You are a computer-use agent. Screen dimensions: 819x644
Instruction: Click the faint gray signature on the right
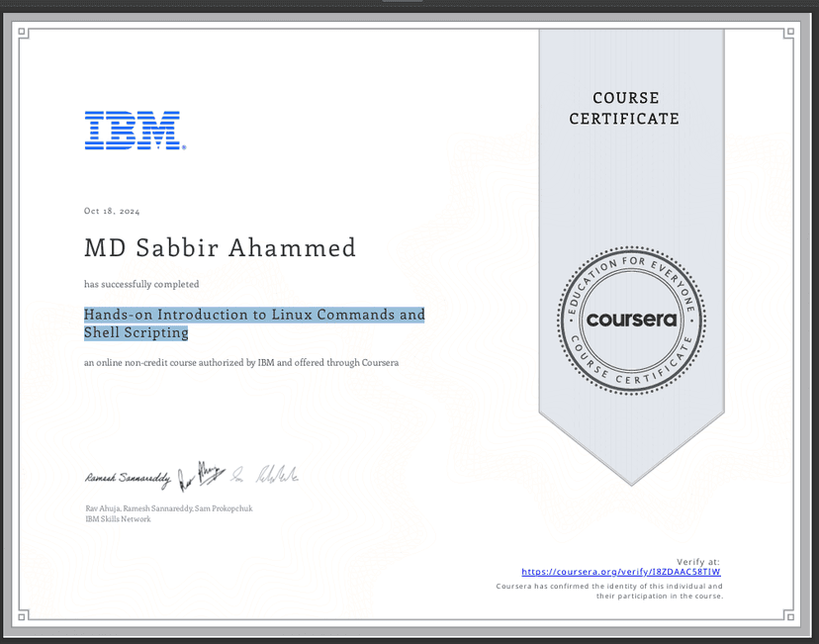coord(277,474)
